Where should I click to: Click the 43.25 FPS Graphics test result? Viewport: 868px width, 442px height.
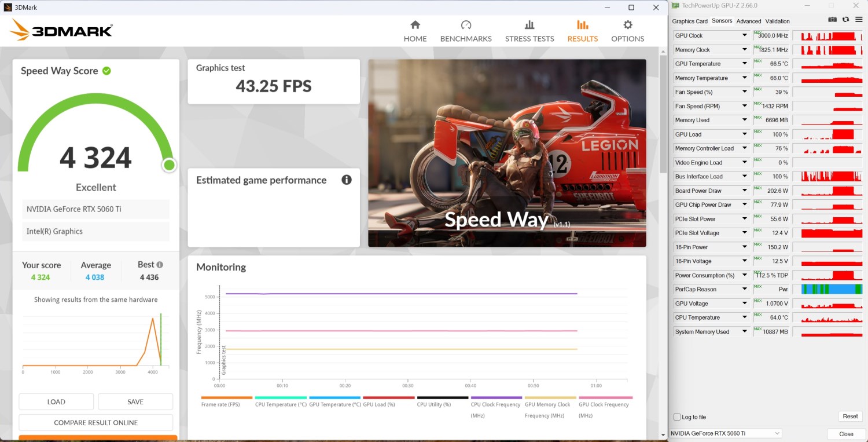[x=274, y=86]
